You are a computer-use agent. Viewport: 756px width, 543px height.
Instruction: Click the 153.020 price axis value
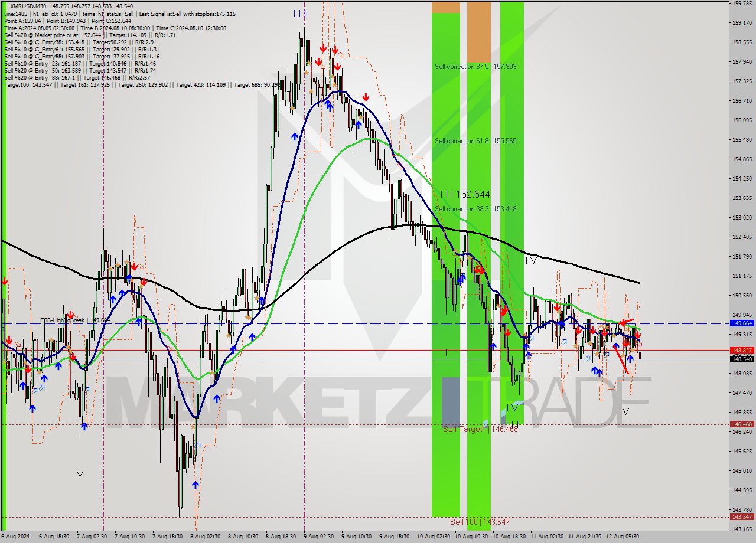pos(742,217)
